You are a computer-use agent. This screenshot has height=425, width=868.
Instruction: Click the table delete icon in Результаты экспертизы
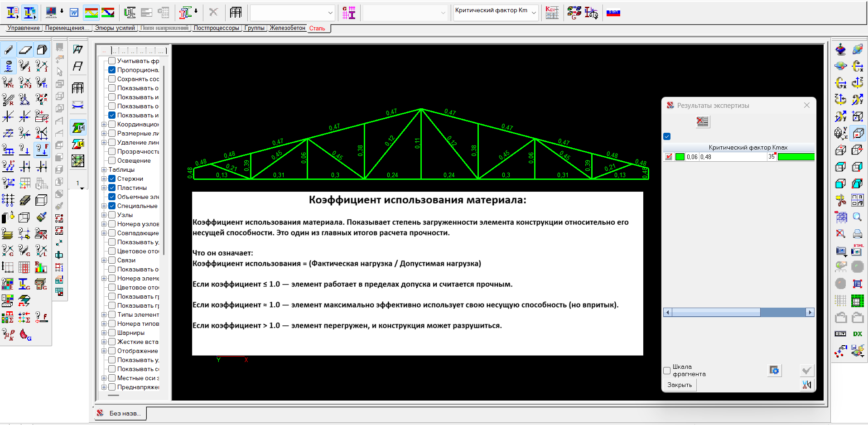(x=702, y=121)
